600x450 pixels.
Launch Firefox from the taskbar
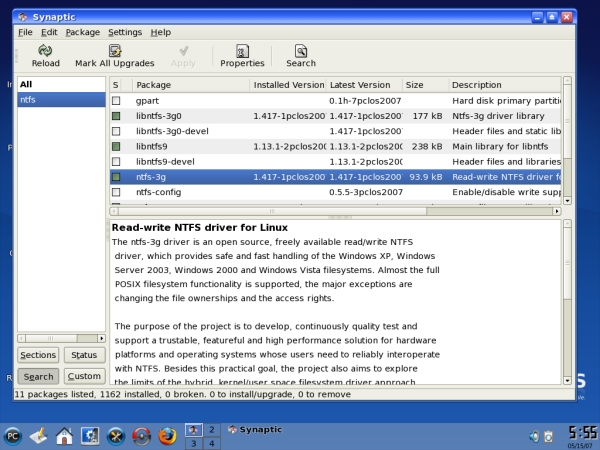(x=167, y=436)
